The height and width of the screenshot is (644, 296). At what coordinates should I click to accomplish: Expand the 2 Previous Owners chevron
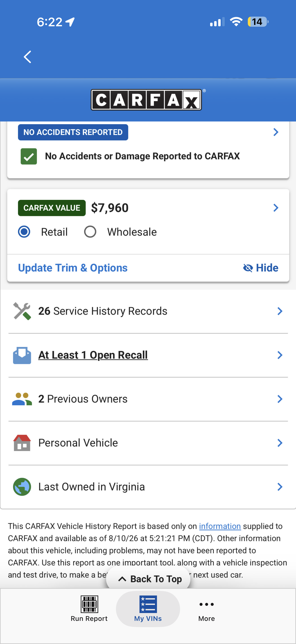(280, 399)
